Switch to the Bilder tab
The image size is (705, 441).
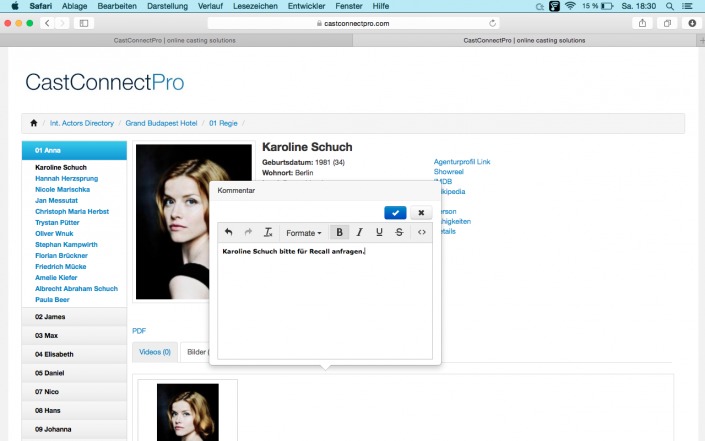(196, 352)
